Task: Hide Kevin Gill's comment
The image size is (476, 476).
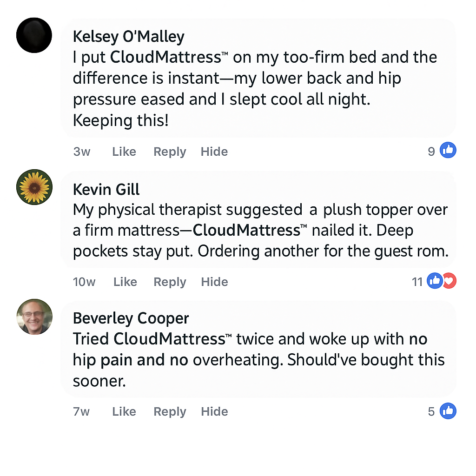Action: click(214, 282)
